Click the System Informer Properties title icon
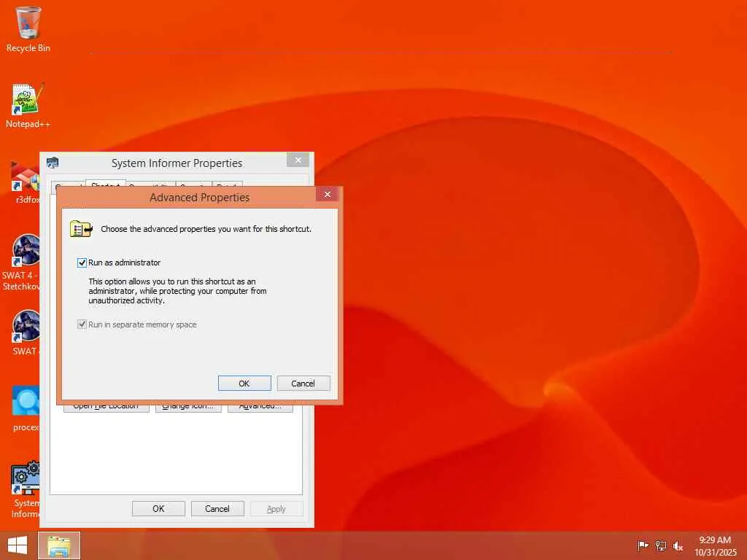 [53, 163]
